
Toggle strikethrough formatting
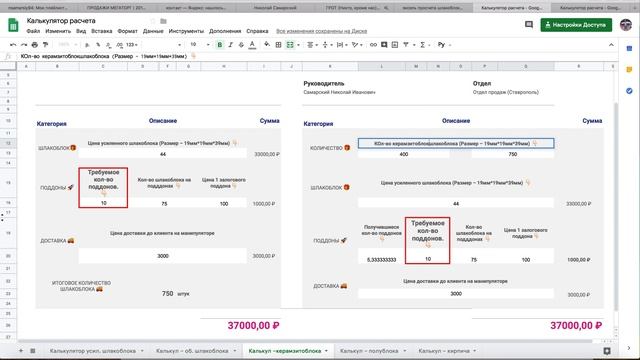pyautogui.click(x=241, y=44)
